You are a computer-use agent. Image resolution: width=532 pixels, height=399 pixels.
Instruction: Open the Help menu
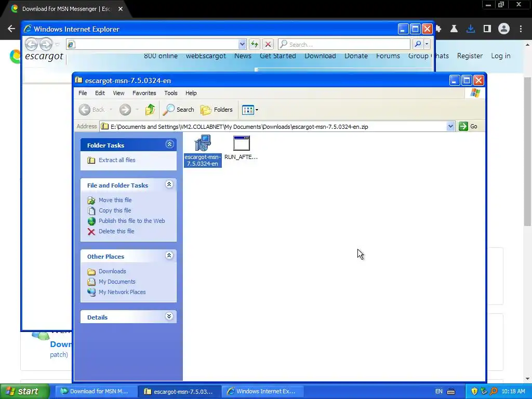tap(191, 93)
